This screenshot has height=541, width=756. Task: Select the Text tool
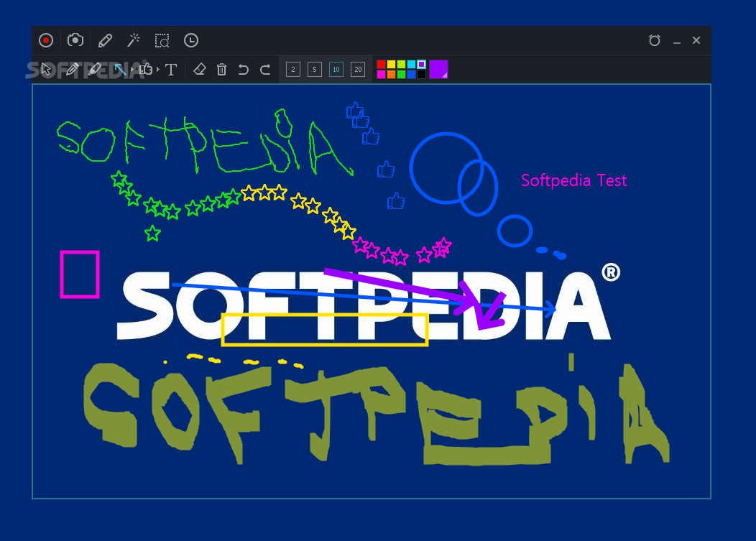171,70
